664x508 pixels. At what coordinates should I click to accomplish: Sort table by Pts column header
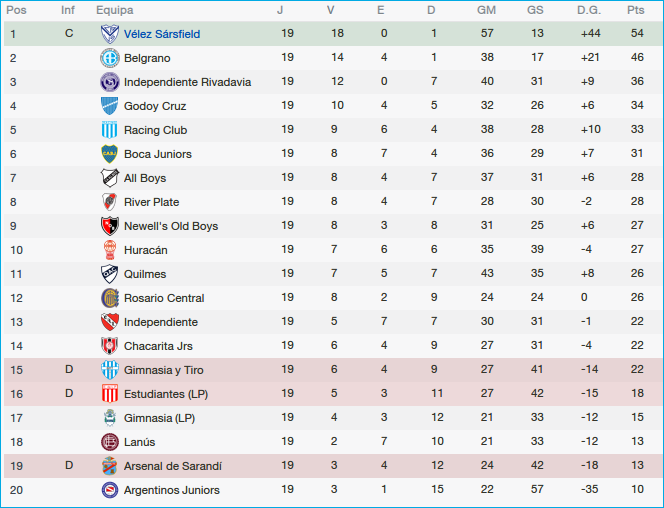pyautogui.click(x=635, y=10)
